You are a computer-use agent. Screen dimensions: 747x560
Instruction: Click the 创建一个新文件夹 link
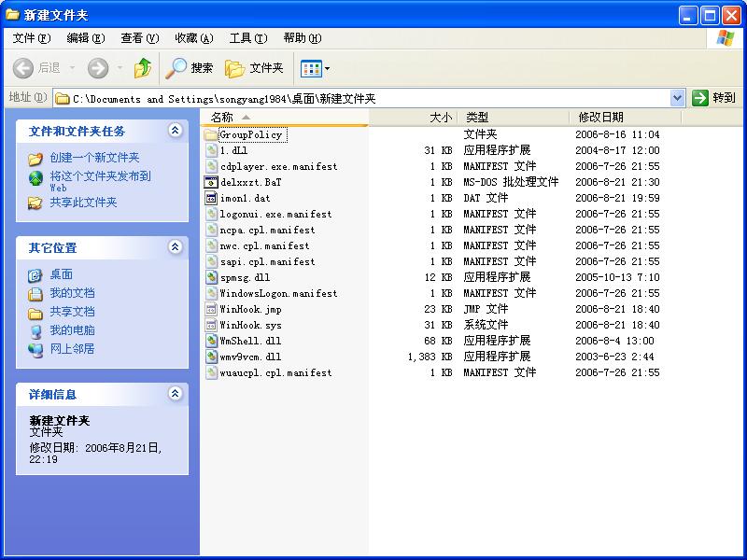(94, 158)
